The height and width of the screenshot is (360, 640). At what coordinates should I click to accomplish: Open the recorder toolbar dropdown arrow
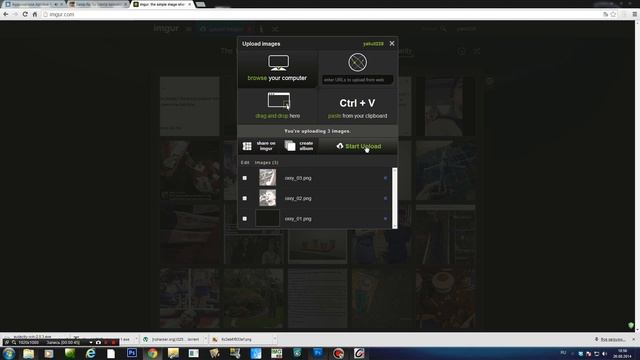pos(91,342)
